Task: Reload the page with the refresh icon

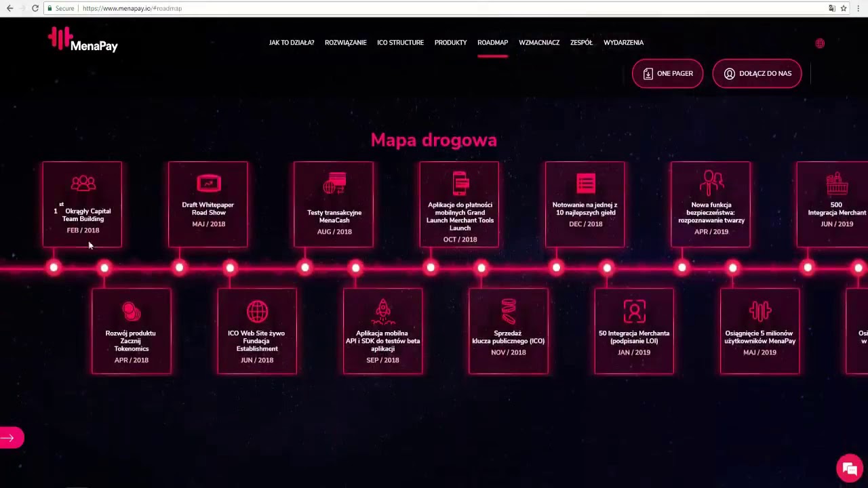Action: tap(35, 8)
